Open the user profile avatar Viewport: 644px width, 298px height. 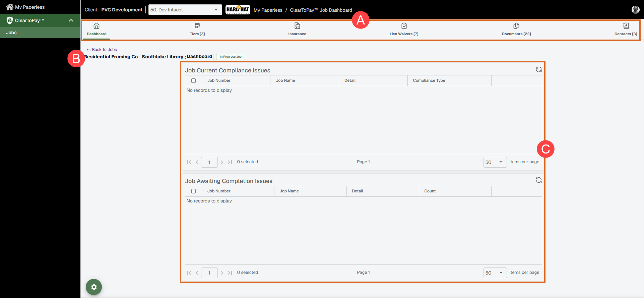click(x=635, y=10)
